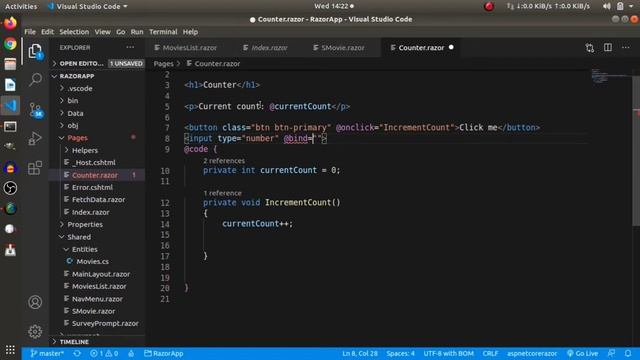Open the Run and Debug view icon

point(35,138)
